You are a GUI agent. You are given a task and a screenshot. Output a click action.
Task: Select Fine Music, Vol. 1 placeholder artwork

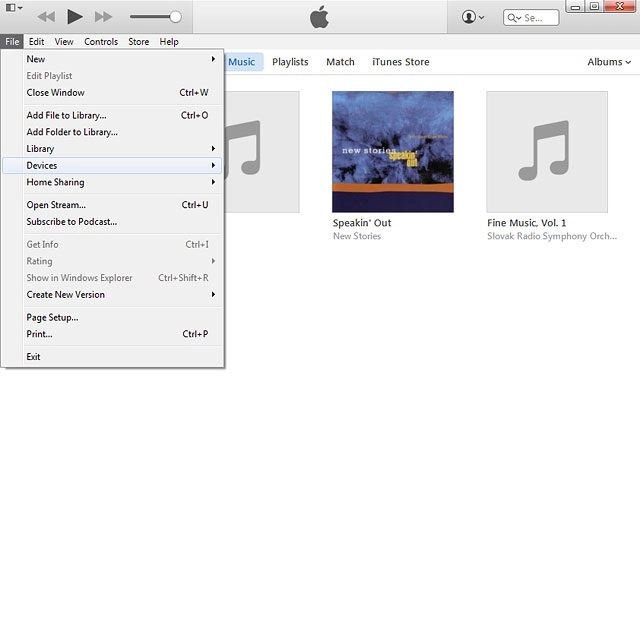[x=547, y=152]
